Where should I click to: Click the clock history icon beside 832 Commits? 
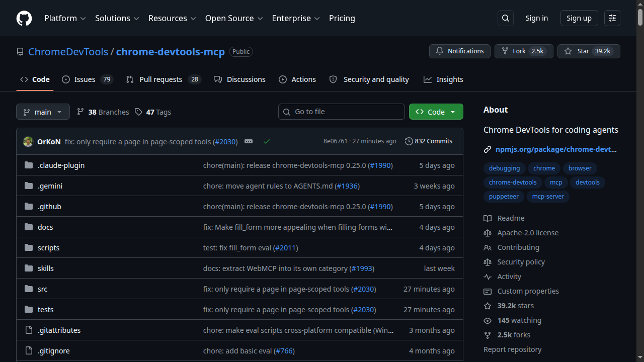[x=409, y=141]
